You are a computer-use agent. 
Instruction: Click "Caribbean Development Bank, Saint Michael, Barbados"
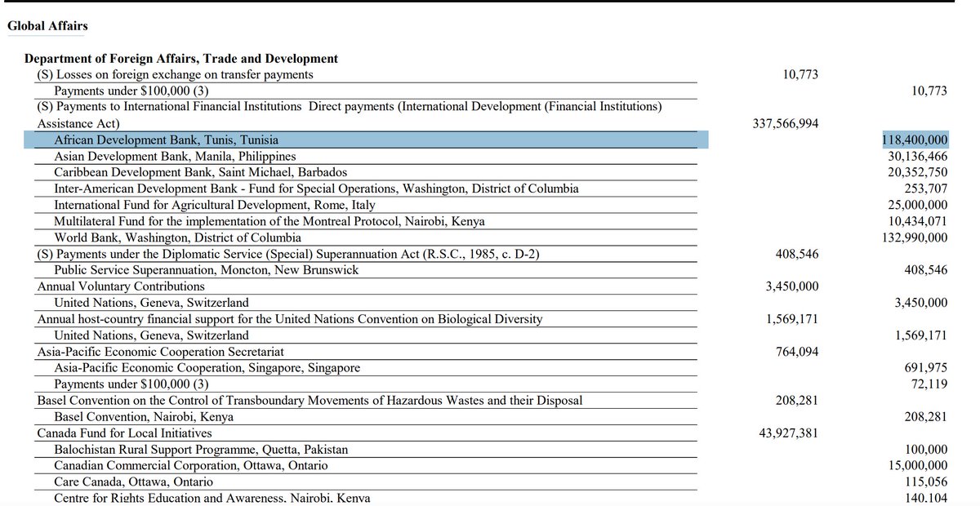coord(200,172)
